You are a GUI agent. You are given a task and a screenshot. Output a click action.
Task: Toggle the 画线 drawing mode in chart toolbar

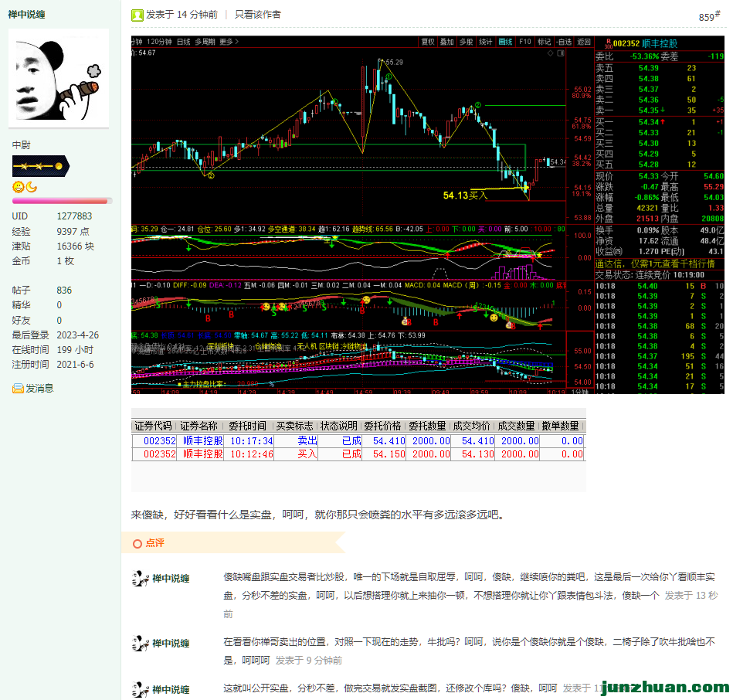(x=505, y=42)
